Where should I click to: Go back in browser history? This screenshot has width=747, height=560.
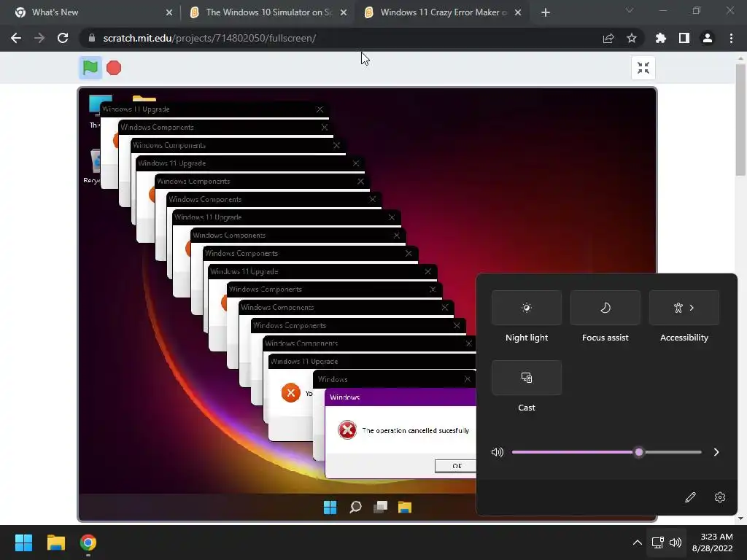click(16, 38)
